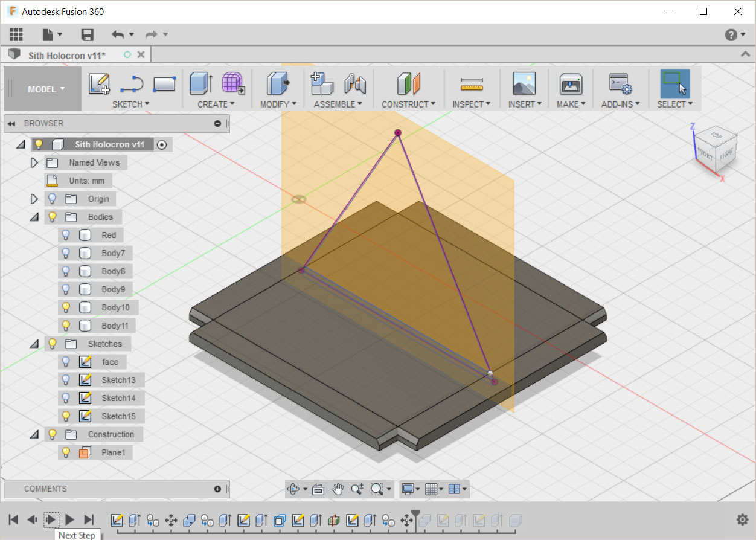The height and width of the screenshot is (540, 756).
Task: Click Next Step timeline button
Action: point(51,519)
